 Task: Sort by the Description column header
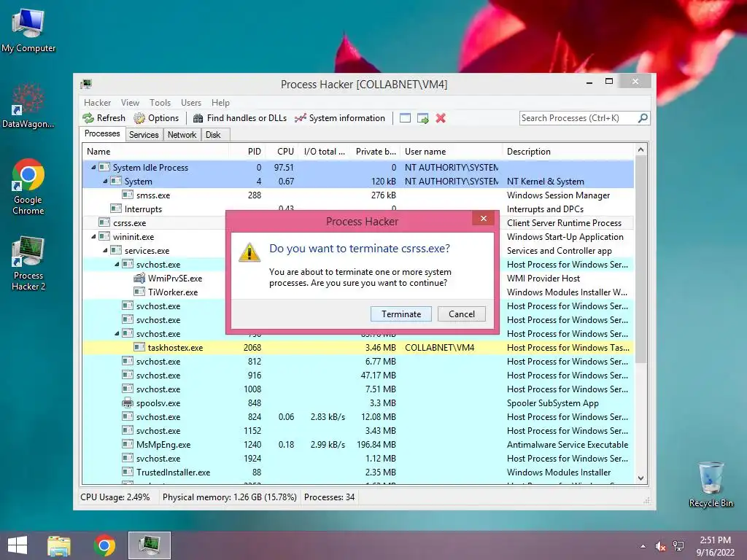pyautogui.click(x=568, y=152)
